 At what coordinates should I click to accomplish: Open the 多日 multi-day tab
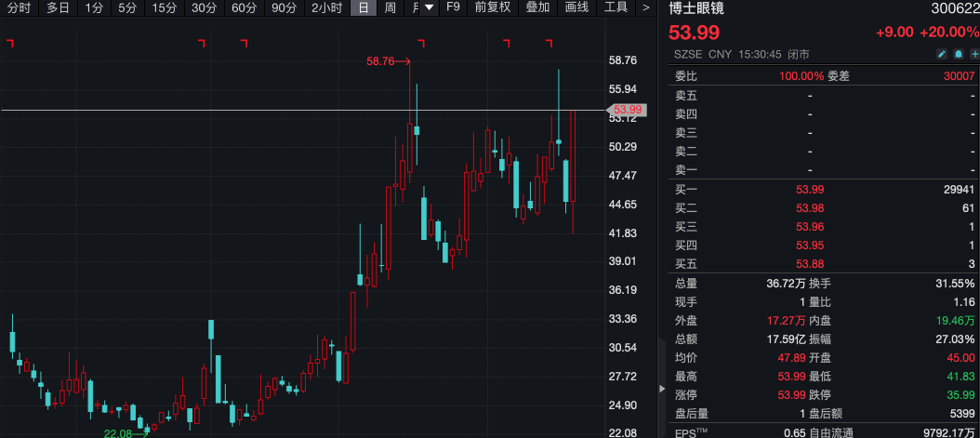pos(58,8)
